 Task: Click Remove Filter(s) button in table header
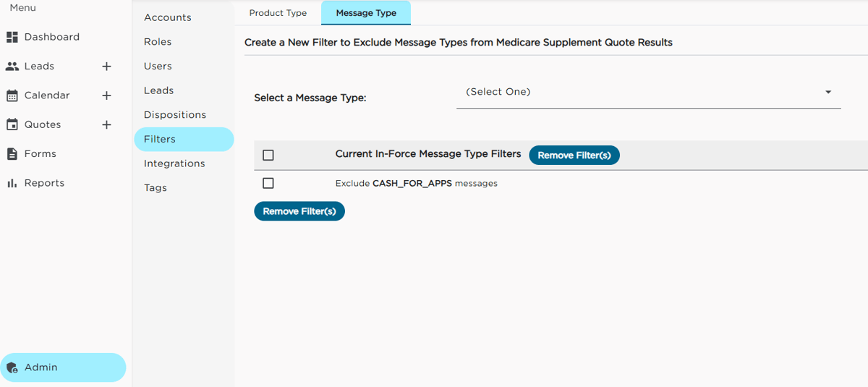point(574,156)
